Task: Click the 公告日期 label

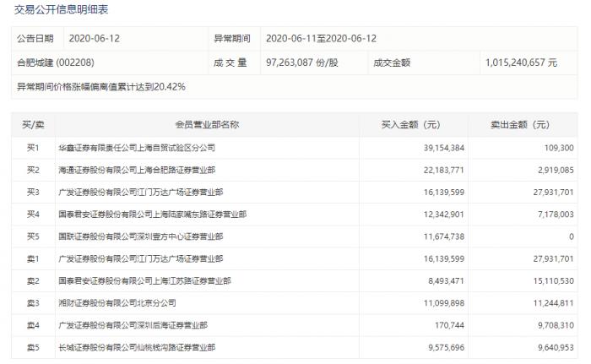Action: tap(35, 39)
